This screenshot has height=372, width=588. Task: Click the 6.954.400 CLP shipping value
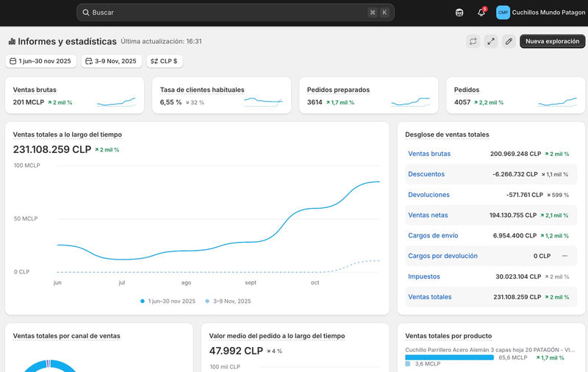(x=515, y=235)
